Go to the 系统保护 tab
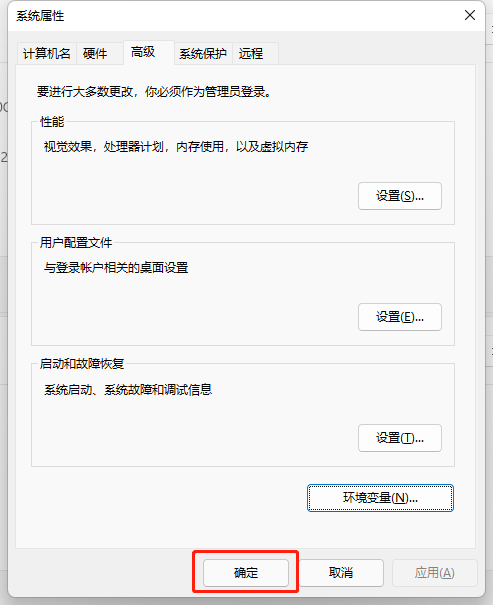493x605 pixels. 203,53
